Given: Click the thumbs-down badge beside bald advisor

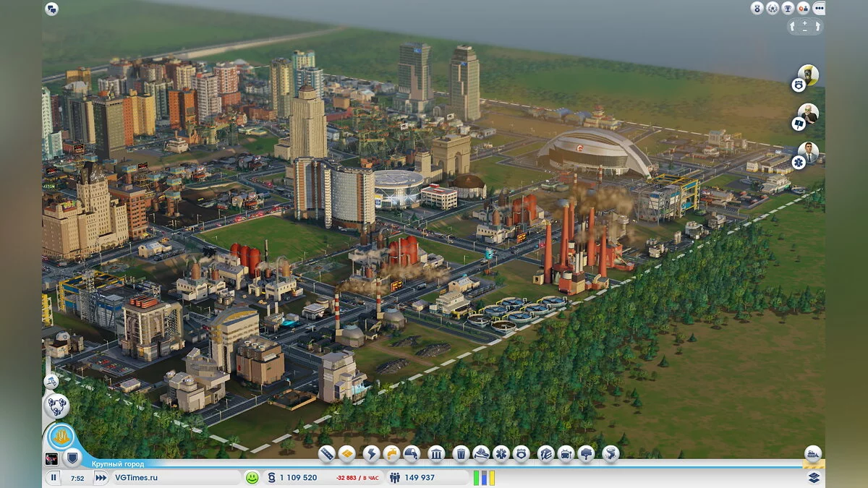Looking at the screenshot, I should [798, 124].
